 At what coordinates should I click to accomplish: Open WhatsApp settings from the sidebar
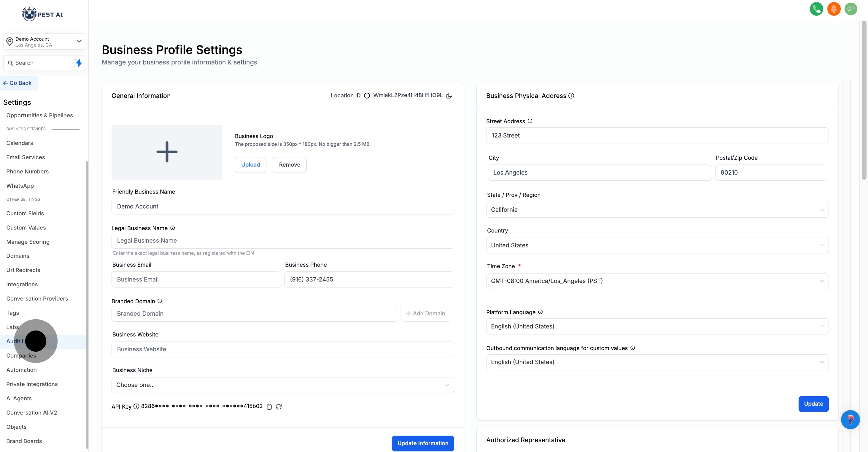point(20,186)
